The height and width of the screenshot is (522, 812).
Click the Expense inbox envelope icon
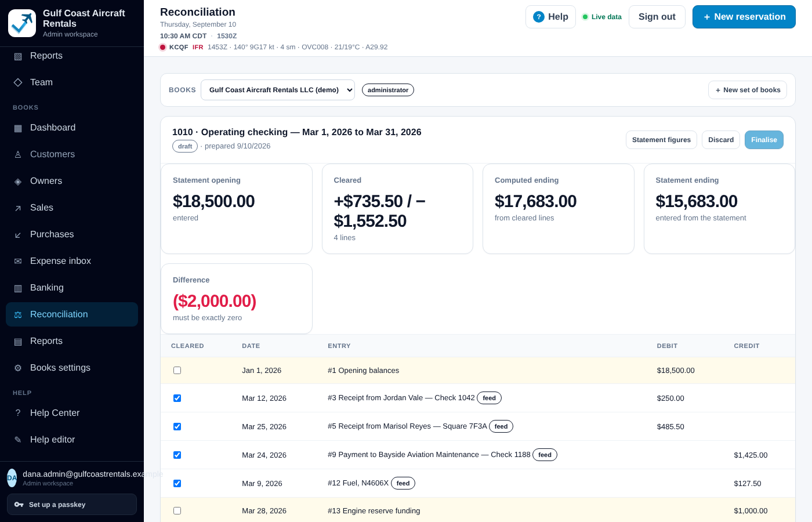point(18,262)
